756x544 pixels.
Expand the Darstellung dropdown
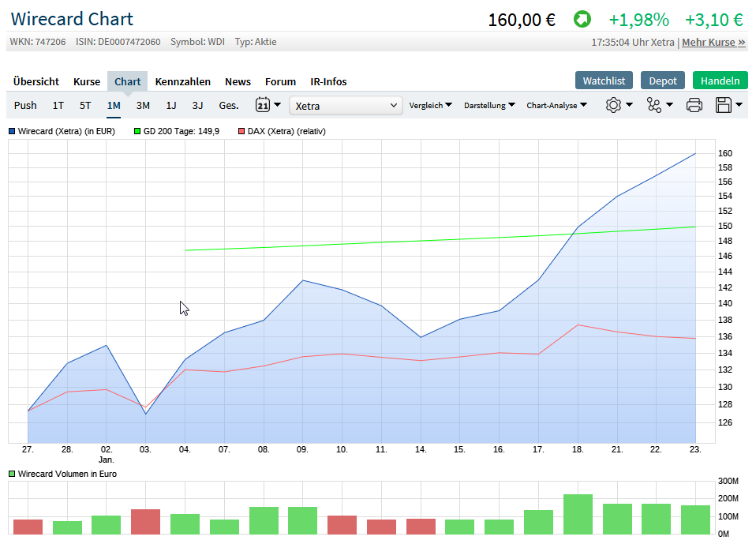coord(487,104)
